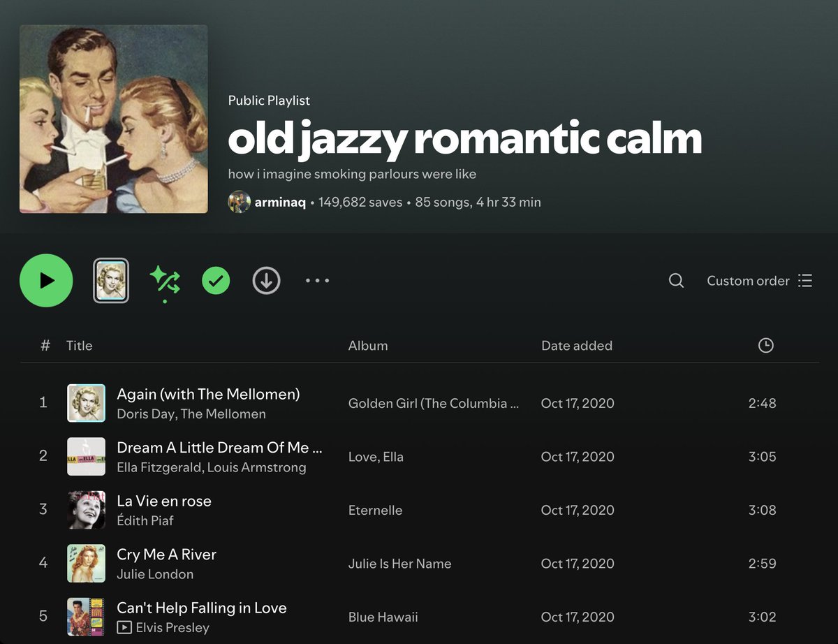
Task: Click the La Vie en rose album art
Action: [86, 510]
